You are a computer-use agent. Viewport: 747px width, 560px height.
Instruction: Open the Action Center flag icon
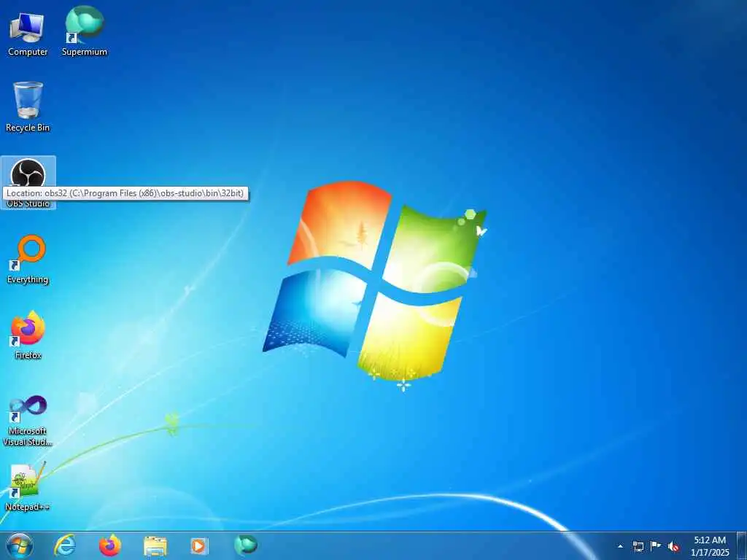coord(656,546)
